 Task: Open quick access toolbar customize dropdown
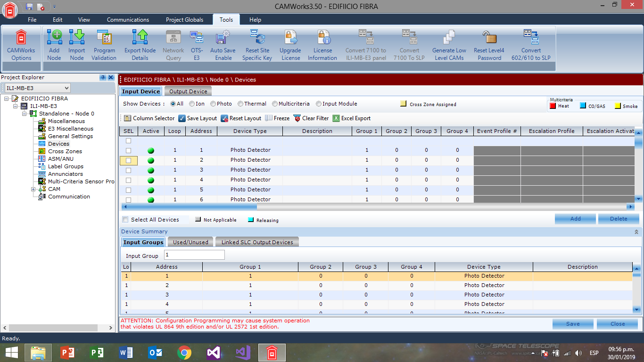[54, 7]
